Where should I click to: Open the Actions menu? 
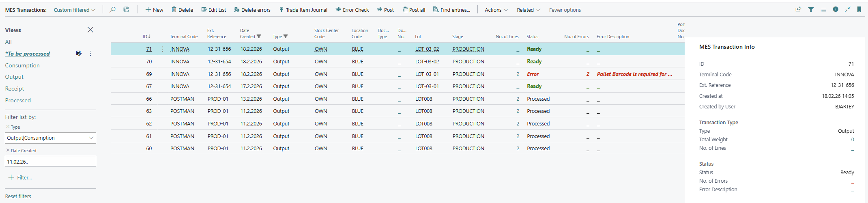(x=496, y=10)
